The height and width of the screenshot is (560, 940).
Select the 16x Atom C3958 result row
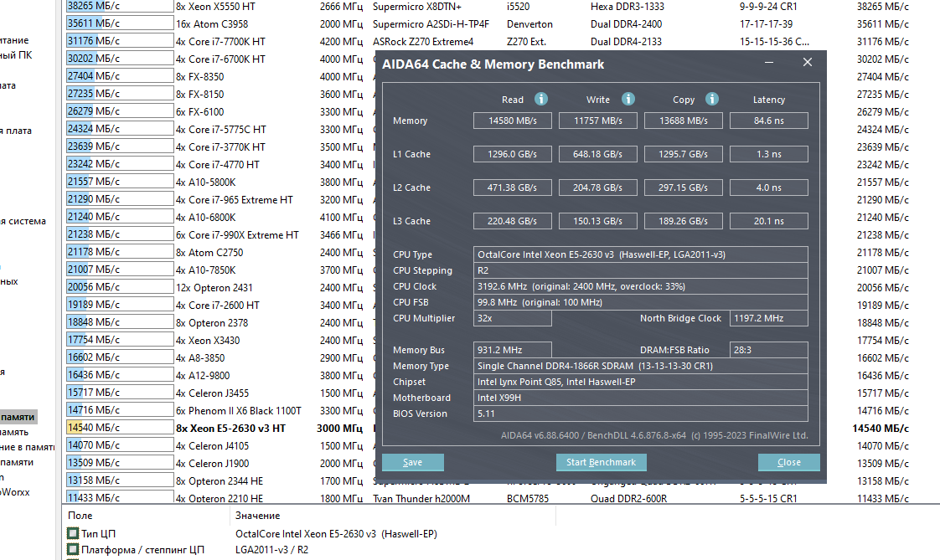pos(212,24)
